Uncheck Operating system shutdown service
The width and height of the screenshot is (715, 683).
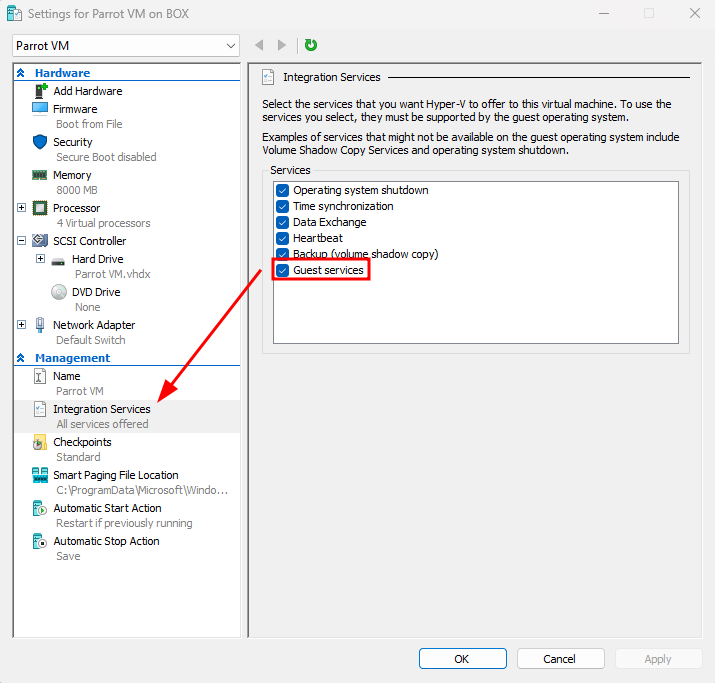(x=282, y=190)
